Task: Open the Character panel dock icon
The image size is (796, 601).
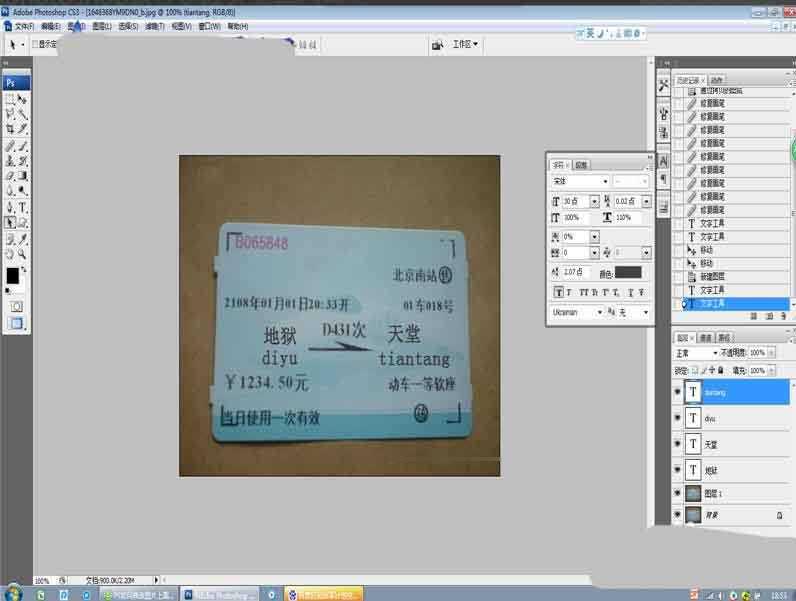Action: (663, 162)
